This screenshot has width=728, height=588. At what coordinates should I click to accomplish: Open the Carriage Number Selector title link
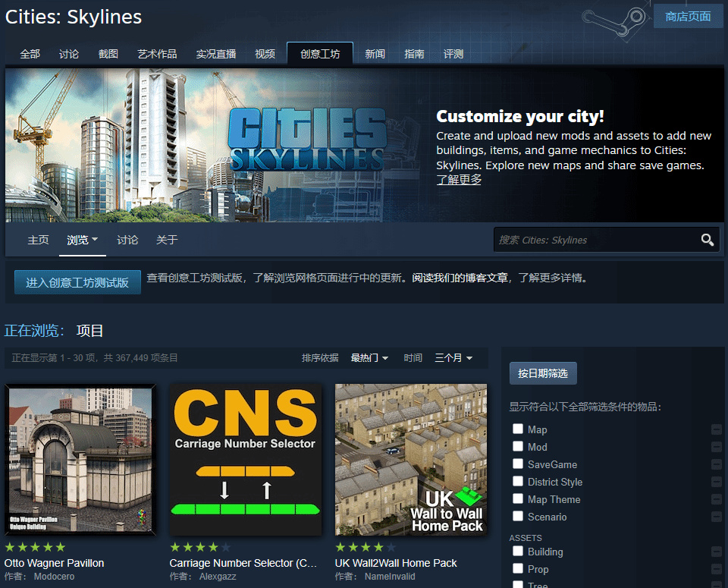[243, 563]
